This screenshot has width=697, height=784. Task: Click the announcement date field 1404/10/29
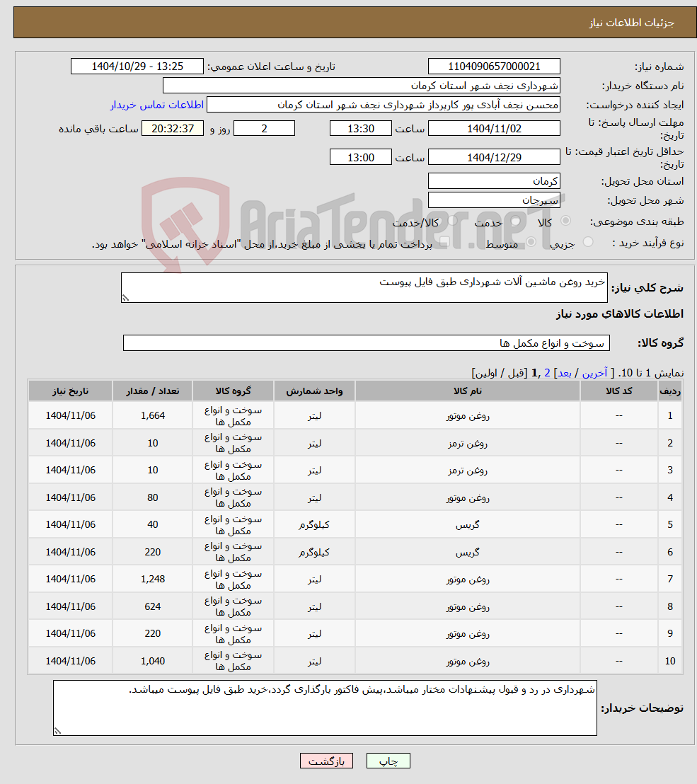pos(137,67)
